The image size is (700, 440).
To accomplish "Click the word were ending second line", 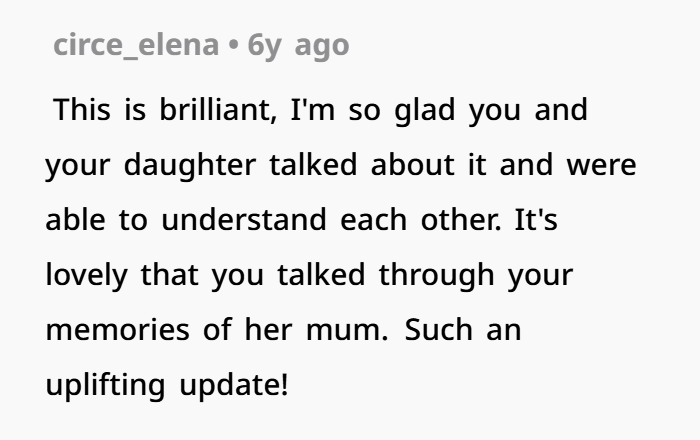I will [x=601, y=166].
